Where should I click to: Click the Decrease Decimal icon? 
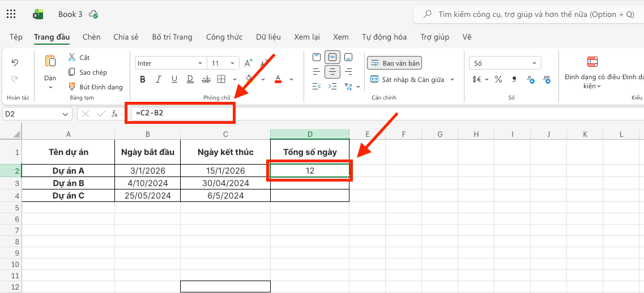click(547, 80)
